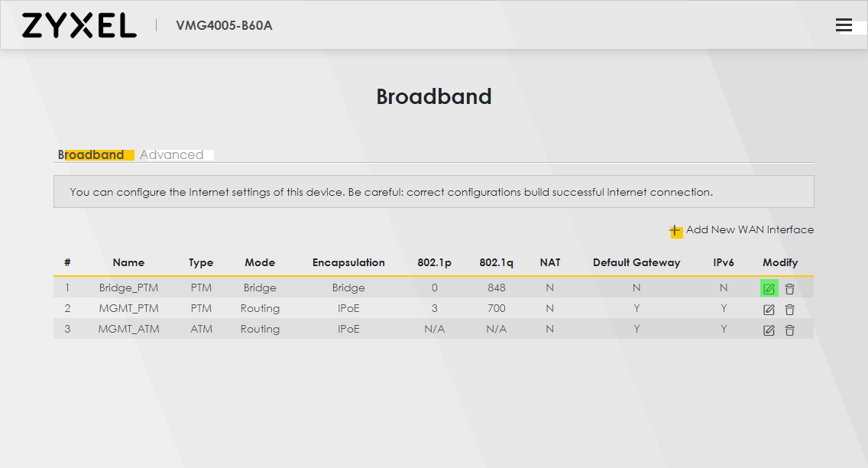The image size is (868, 468).
Task: Click the Name column header
Action: (x=128, y=262)
